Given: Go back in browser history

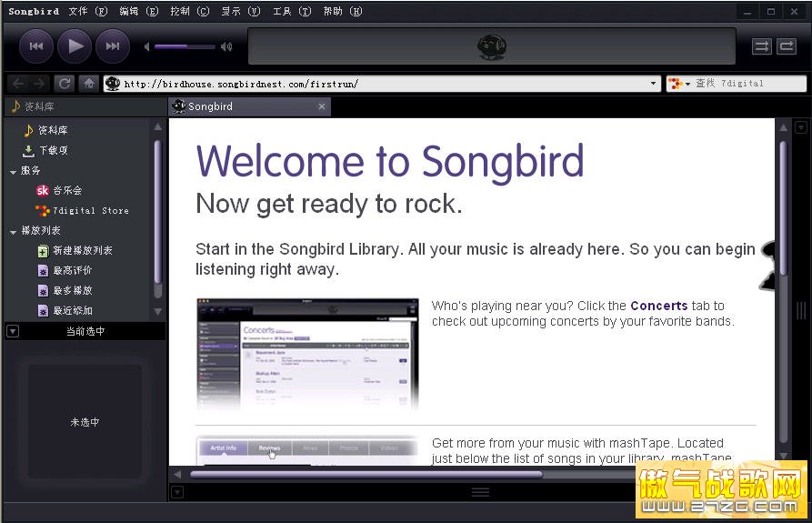Looking at the screenshot, I should pyautogui.click(x=18, y=84).
